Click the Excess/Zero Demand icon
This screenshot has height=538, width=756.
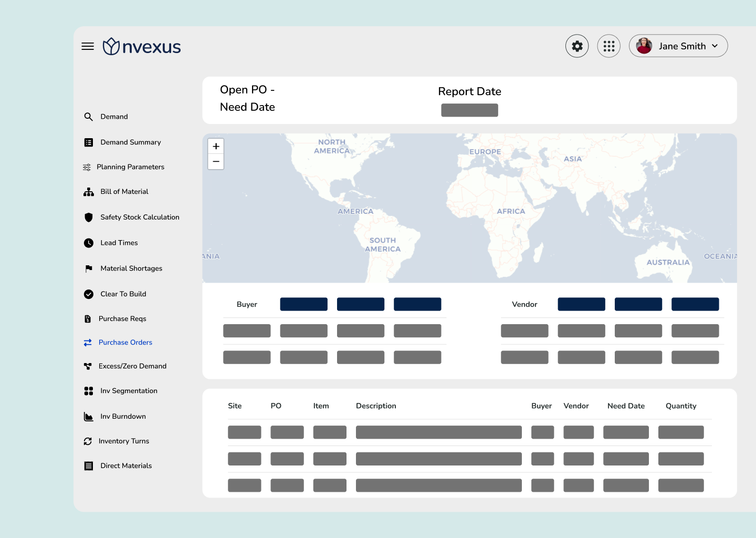coord(88,366)
